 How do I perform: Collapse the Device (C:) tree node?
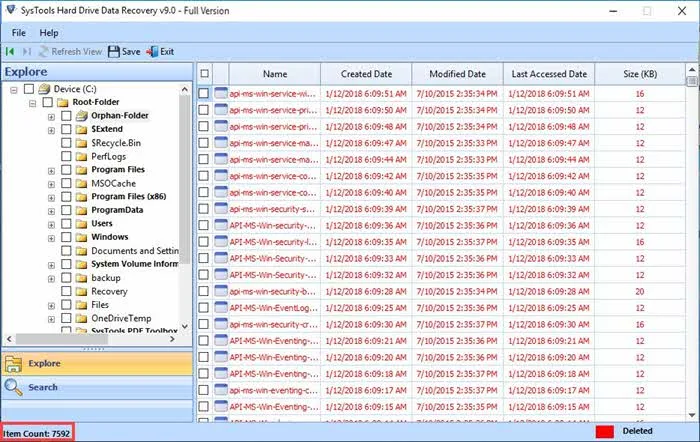pos(14,90)
